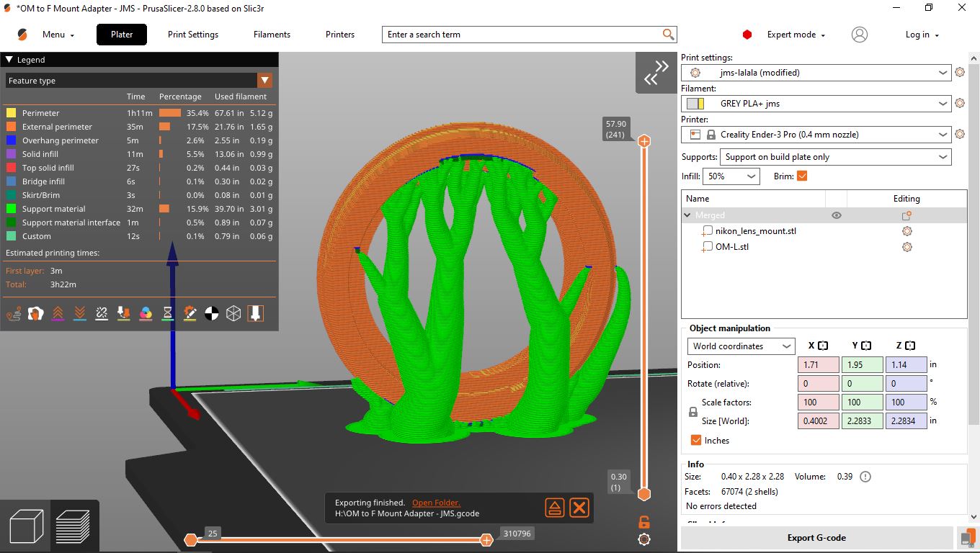This screenshot has width=980, height=553.
Task: Collapse the right sidebar with arrows
Action: pos(656,72)
